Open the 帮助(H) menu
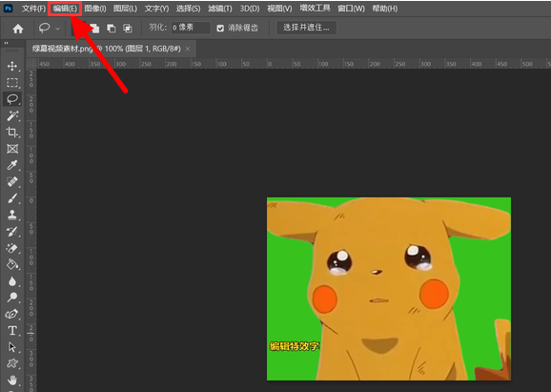The image size is (551, 392). pos(385,9)
